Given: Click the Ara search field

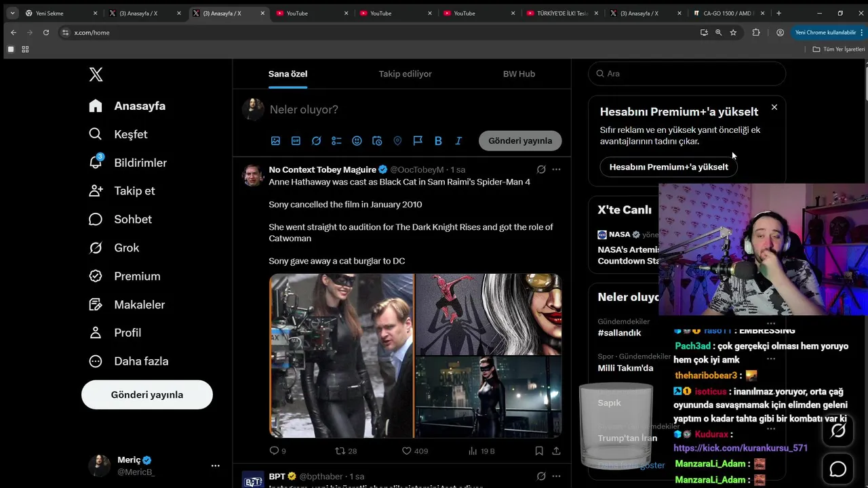Looking at the screenshot, I should click(687, 74).
